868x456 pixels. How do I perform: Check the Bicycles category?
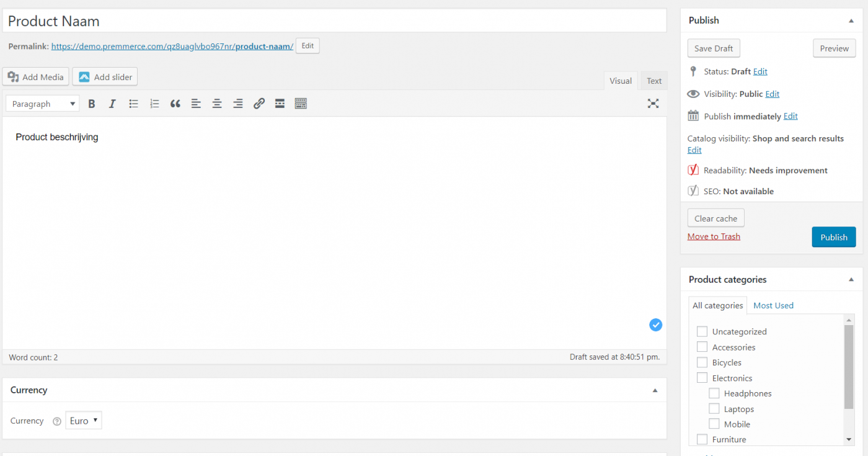pos(702,362)
